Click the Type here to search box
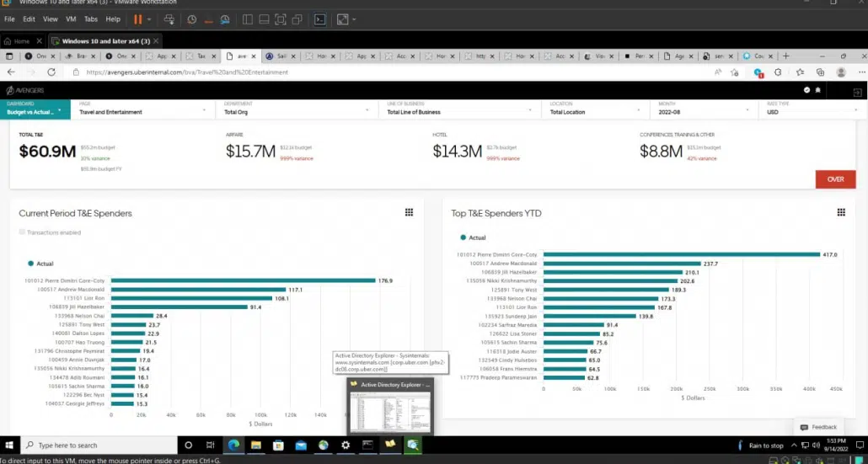 point(99,445)
